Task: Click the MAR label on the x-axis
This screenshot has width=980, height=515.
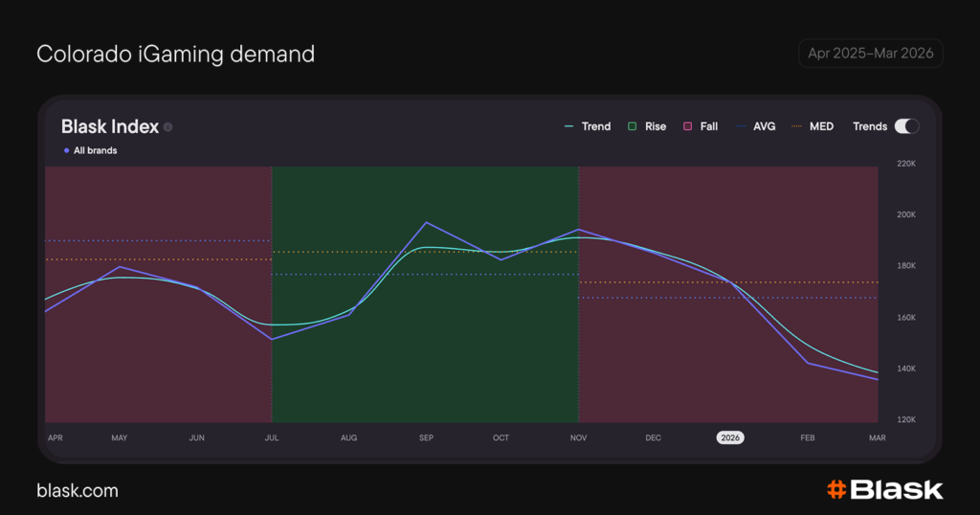Action: pyautogui.click(x=878, y=437)
